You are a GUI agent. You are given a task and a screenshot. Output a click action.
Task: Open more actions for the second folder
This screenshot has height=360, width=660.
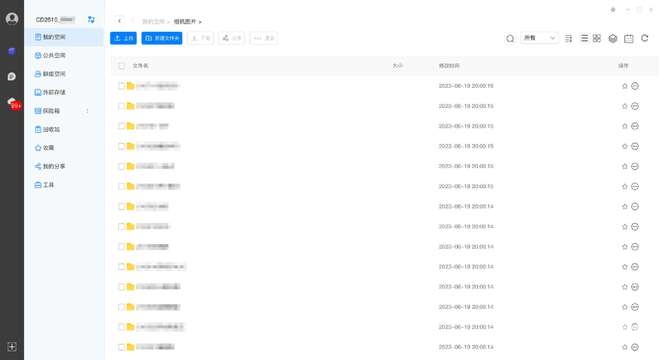[635, 106]
